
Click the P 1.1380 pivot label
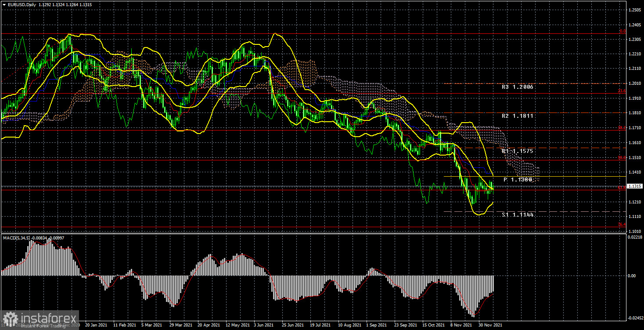point(518,180)
